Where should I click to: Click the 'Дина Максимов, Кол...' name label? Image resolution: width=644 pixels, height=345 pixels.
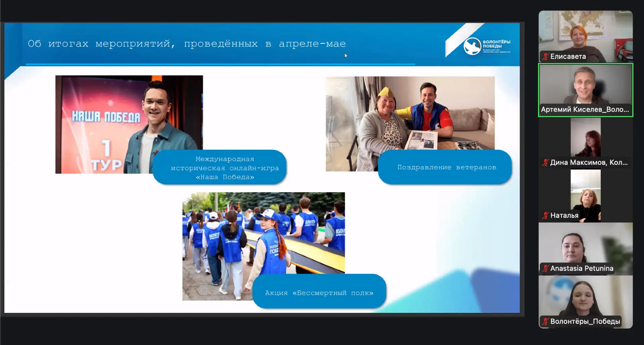click(x=589, y=162)
